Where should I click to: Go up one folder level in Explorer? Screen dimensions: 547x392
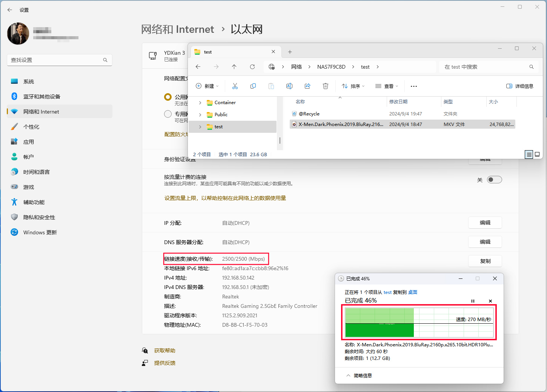click(234, 67)
